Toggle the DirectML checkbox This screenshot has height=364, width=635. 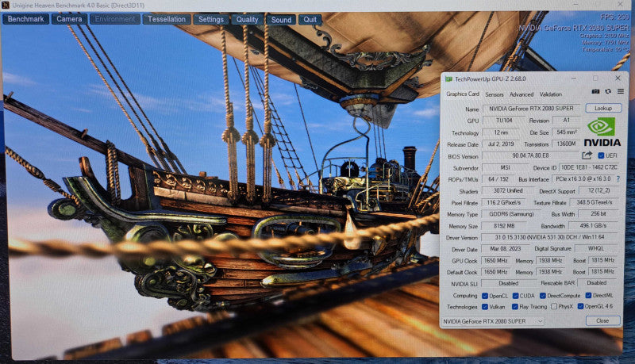[x=588, y=296]
